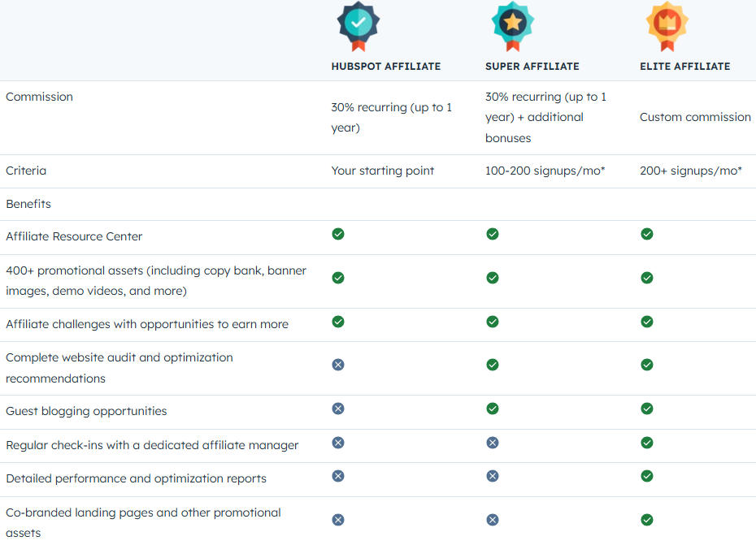Click HubSpot Affiliate X for co-branded landing pages
Screen dimensions: 756x545
(x=338, y=520)
